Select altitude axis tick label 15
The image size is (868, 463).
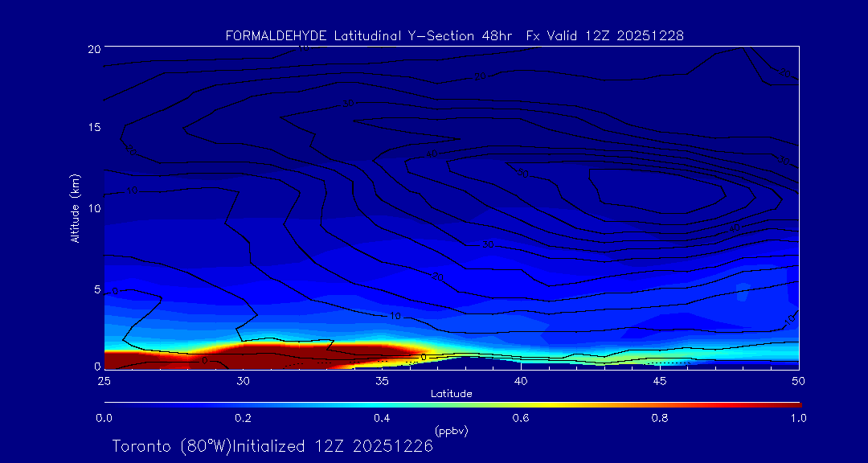(x=94, y=127)
